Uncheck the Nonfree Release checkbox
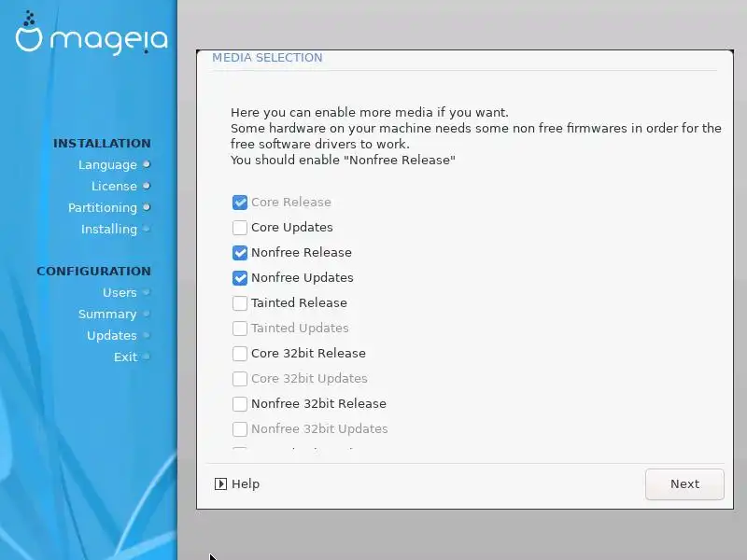 (x=240, y=252)
